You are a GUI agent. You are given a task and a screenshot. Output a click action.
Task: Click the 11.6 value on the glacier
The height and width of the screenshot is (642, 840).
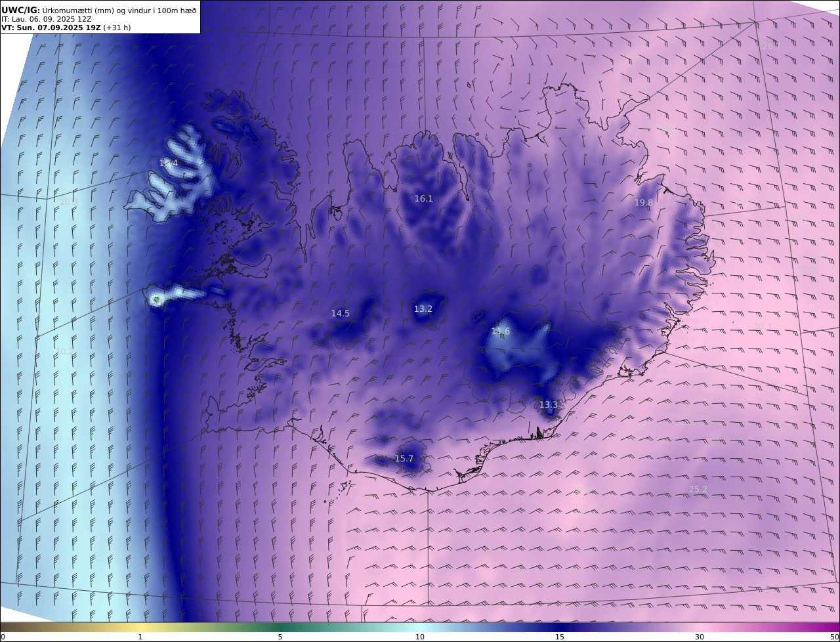click(501, 332)
